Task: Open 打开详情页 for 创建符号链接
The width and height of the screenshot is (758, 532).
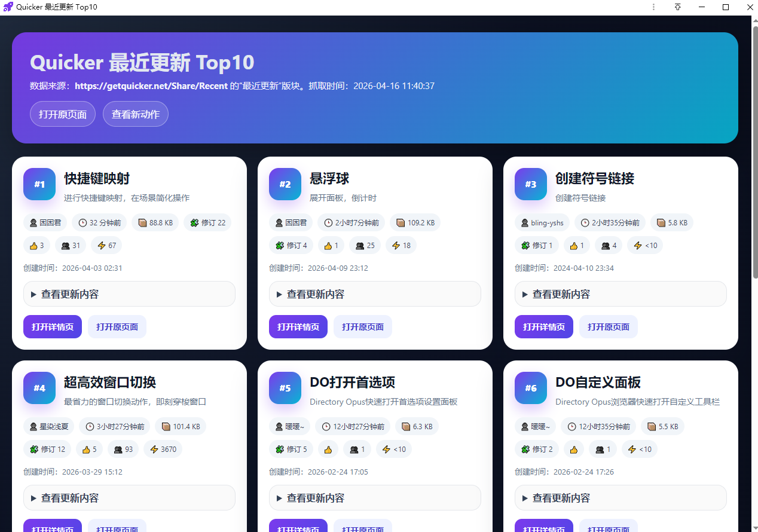Action: (543, 327)
